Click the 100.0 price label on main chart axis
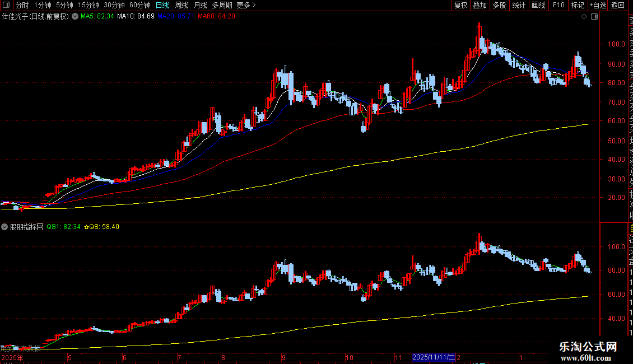Image resolution: width=633 pixels, height=364 pixels. click(x=616, y=44)
